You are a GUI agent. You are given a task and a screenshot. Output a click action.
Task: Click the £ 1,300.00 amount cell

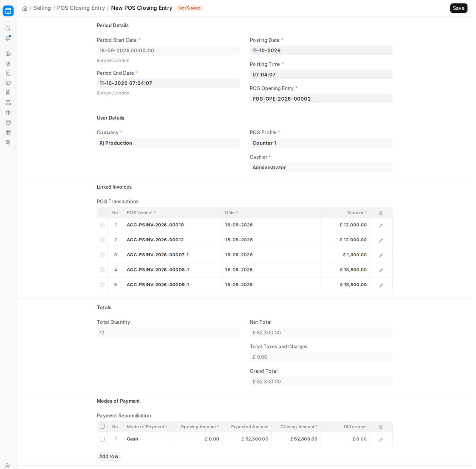(345, 255)
